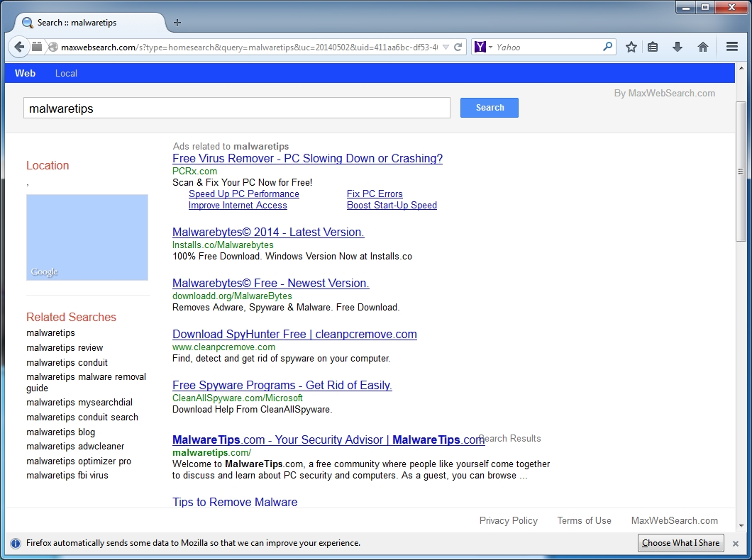
Task: Reload the page with the refresh icon
Action: [x=457, y=46]
